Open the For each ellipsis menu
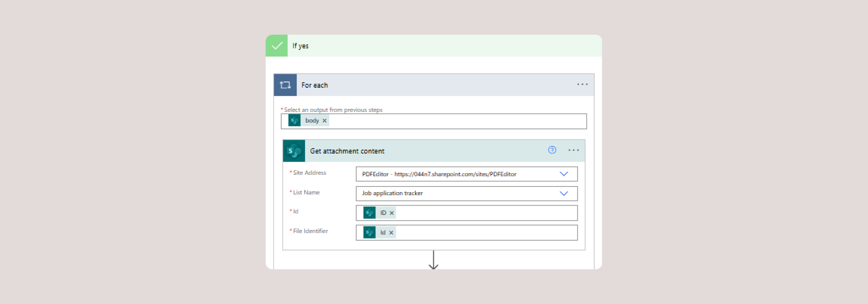868x304 pixels. pos(582,85)
